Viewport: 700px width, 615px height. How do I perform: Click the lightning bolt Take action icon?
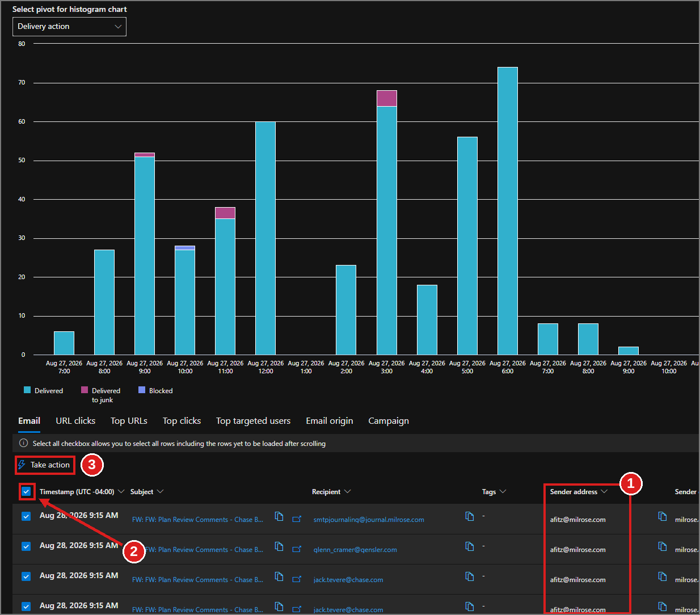pos(22,465)
